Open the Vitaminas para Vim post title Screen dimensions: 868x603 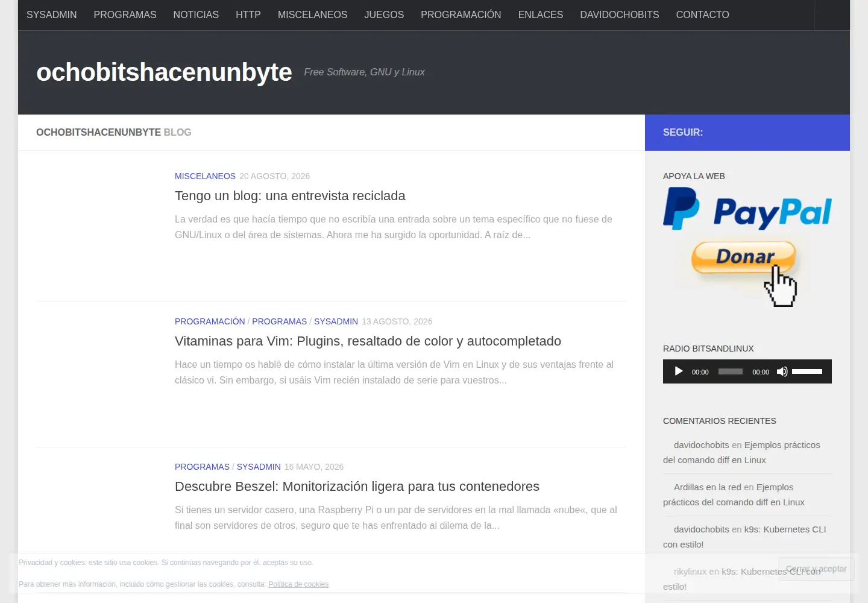tap(368, 341)
